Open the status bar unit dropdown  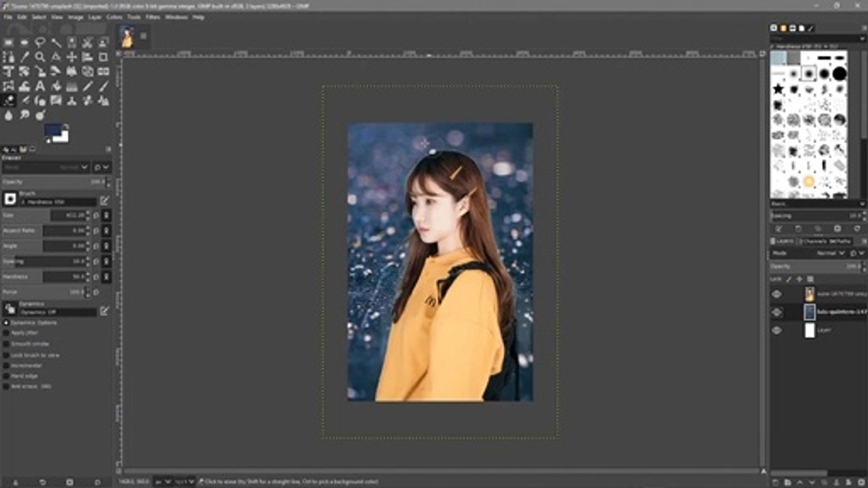coord(161,481)
